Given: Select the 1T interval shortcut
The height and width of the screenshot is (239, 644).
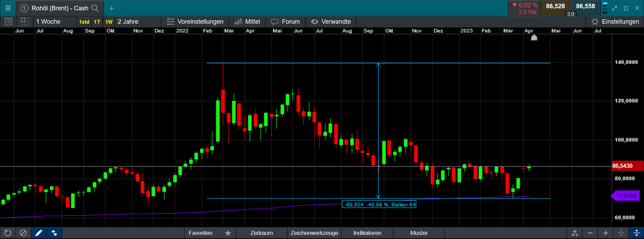Looking at the screenshot, I should point(97,22).
